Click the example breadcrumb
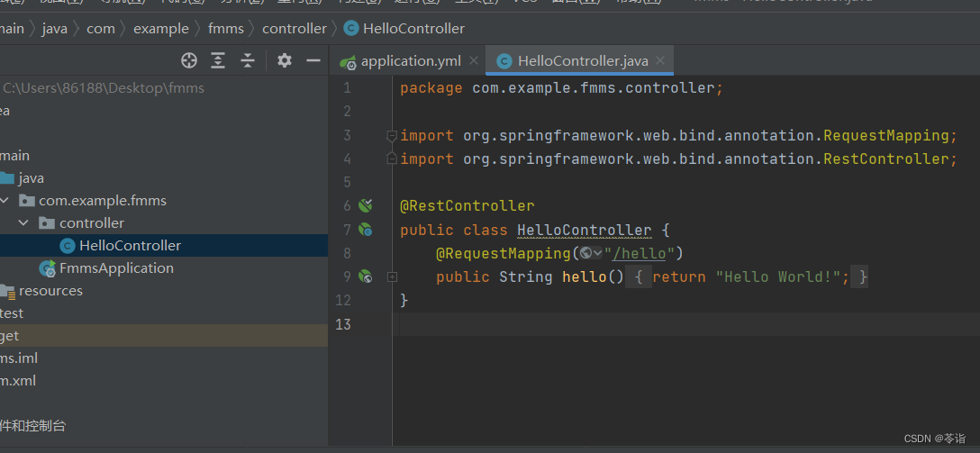The height and width of the screenshot is (453, 980). click(161, 29)
